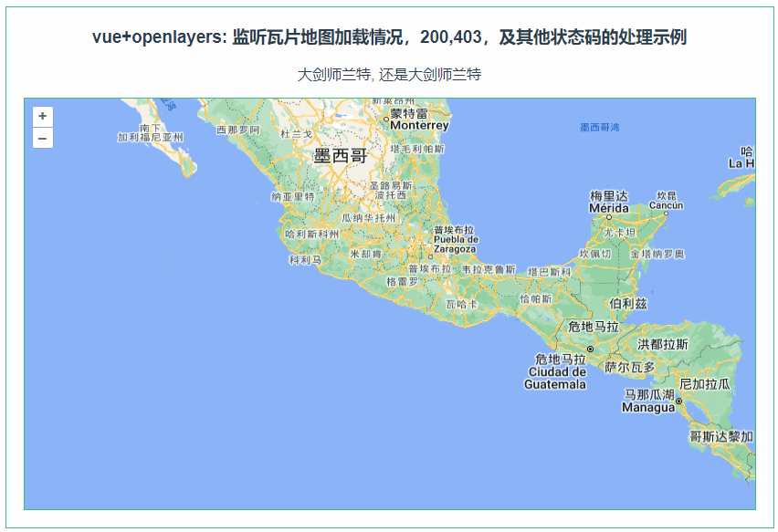Click the 哈利斯科州 state label

click(311, 234)
